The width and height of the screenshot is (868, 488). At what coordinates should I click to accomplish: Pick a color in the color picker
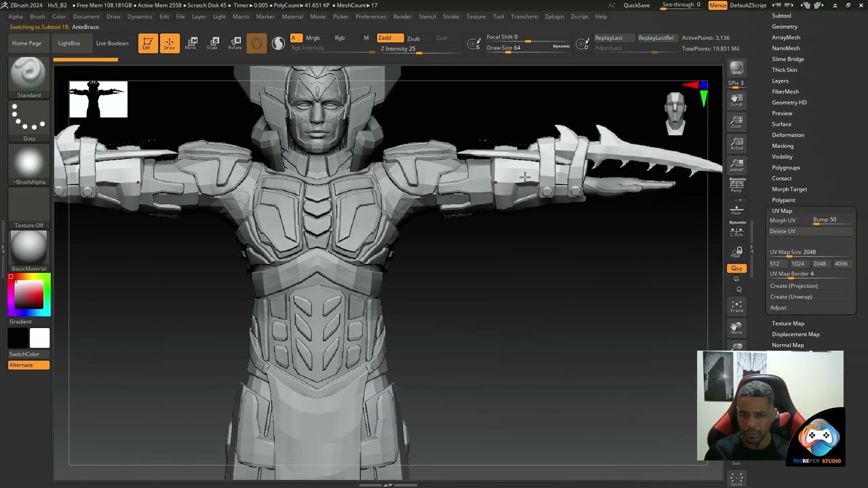click(29, 295)
